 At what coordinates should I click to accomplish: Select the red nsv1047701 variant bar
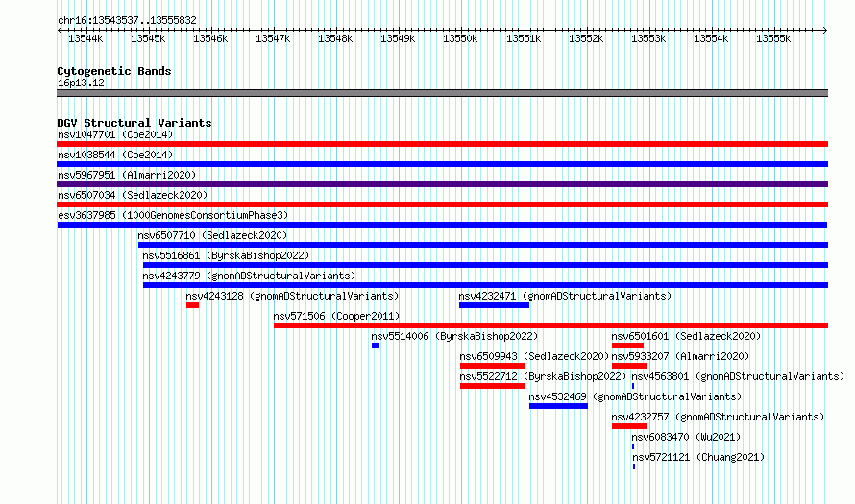click(442, 144)
